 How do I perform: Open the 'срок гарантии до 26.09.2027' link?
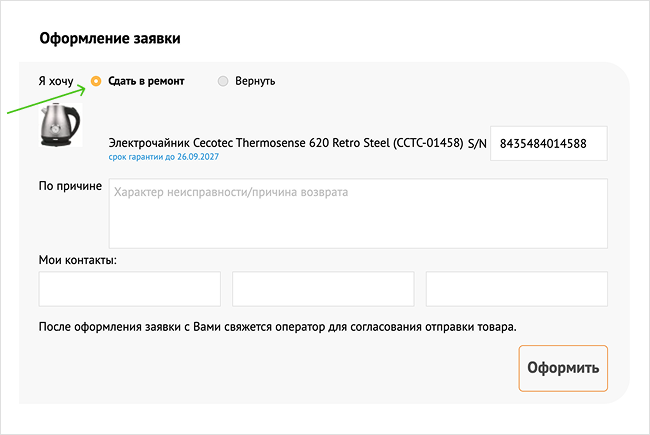tap(164, 157)
